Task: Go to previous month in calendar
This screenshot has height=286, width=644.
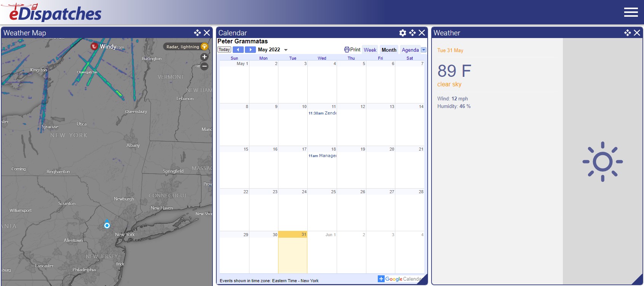Action: 238,49
